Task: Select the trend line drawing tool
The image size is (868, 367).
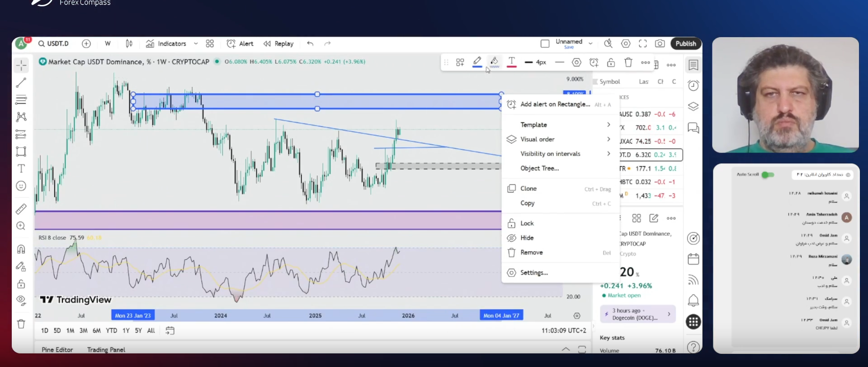Action: (21, 83)
